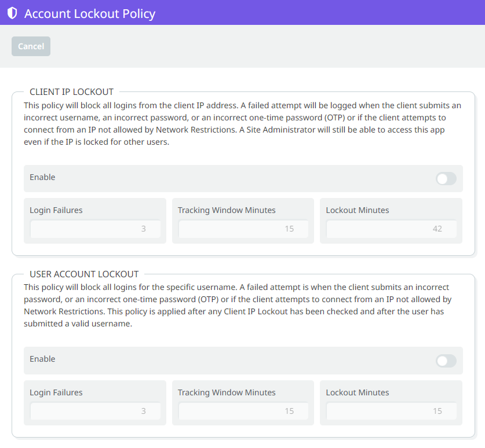Click the shield icon in the header
485x448 pixels.
(x=12, y=13)
